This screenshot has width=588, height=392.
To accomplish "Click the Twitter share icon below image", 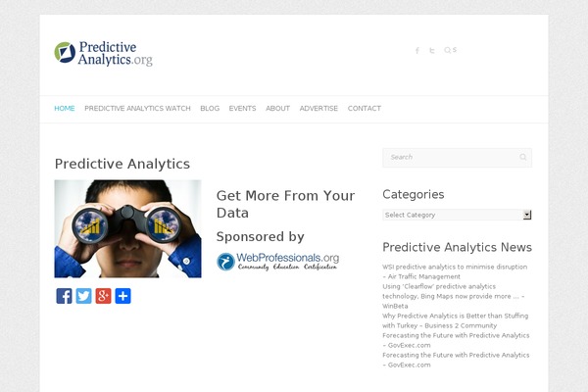I will [x=83, y=296].
